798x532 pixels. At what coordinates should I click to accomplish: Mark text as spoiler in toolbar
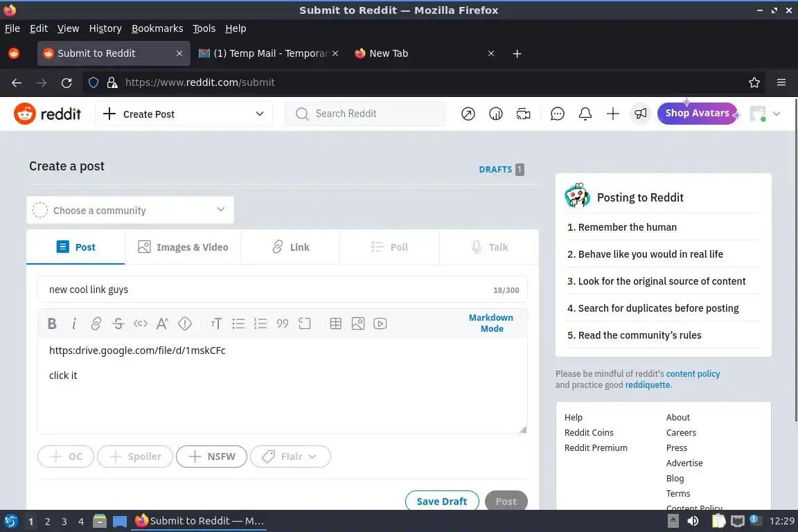pos(185,323)
